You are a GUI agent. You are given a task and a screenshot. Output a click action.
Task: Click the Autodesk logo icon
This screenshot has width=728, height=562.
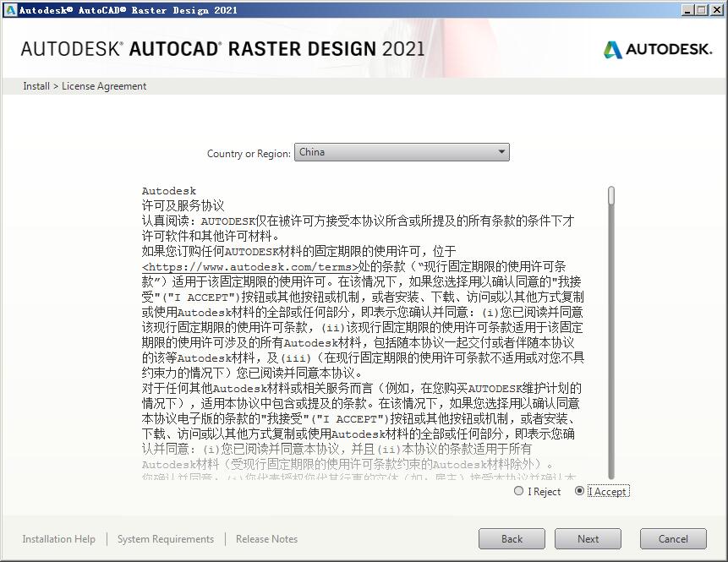pyautogui.click(x=612, y=50)
